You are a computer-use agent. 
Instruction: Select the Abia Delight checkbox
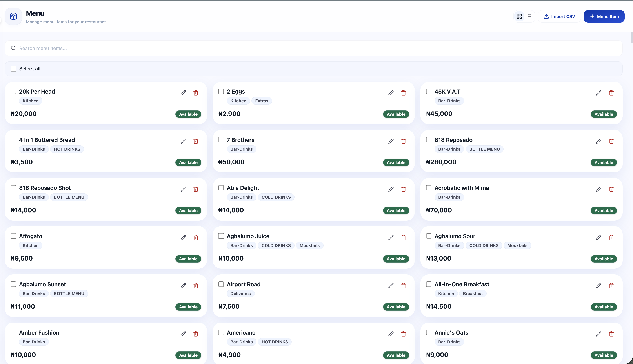[221, 187]
